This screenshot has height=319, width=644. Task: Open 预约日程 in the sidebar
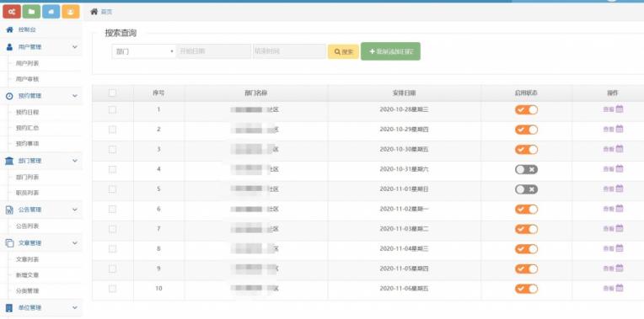pos(28,112)
